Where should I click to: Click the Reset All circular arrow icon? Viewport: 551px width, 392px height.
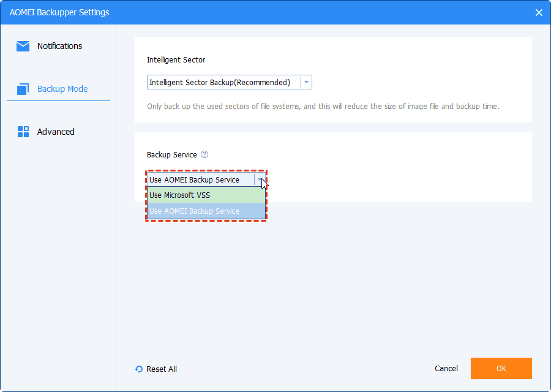[x=139, y=369]
